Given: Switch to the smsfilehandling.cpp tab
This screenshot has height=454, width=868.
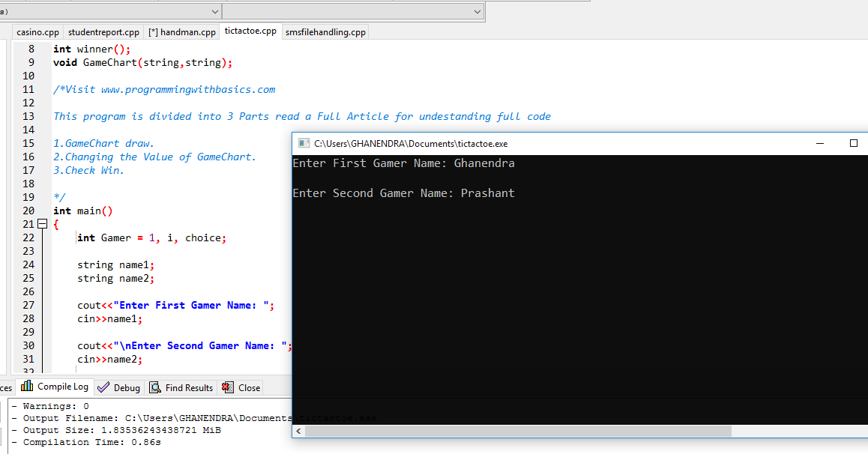Looking at the screenshot, I should (x=325, y=31).
